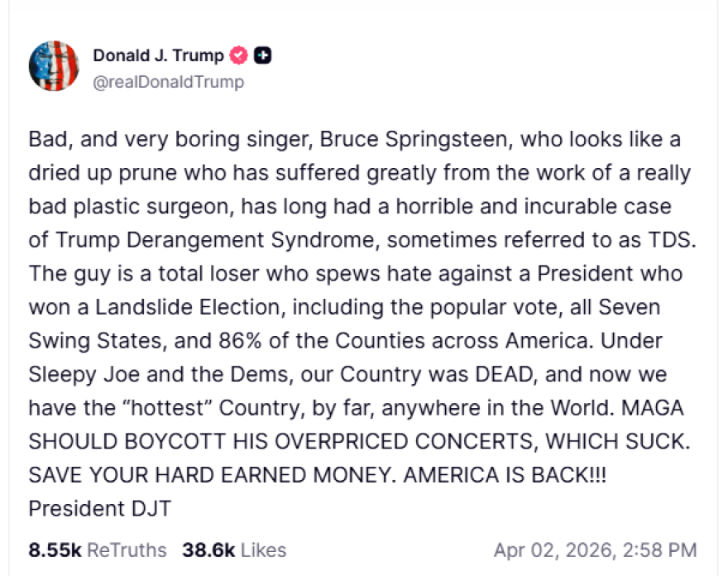728x576 pixels.
Task: Open the @realDonaldTrump handle link
Action: [x=168, y=82]
